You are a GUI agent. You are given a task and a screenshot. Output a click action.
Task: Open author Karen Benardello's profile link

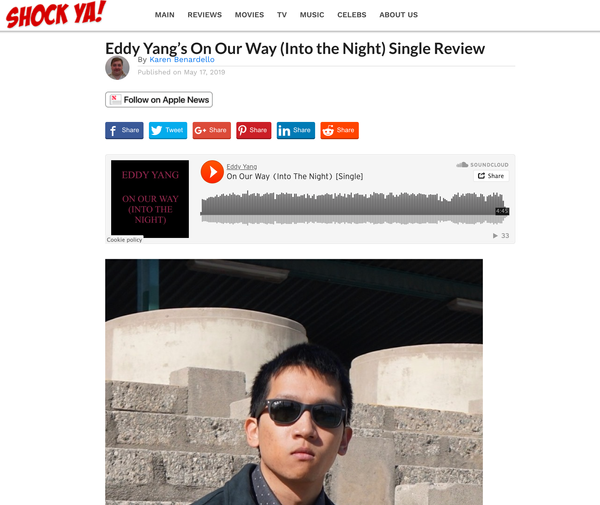[182, 60]
